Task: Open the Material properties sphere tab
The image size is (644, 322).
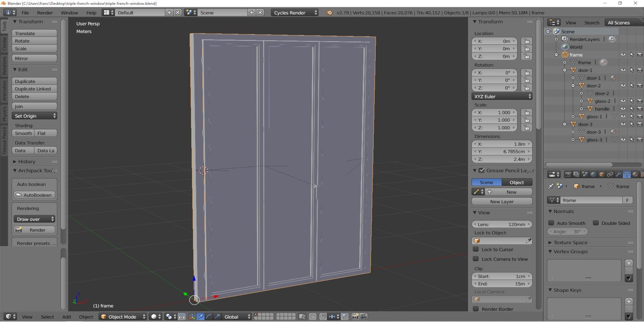Action: coord(635,174)
